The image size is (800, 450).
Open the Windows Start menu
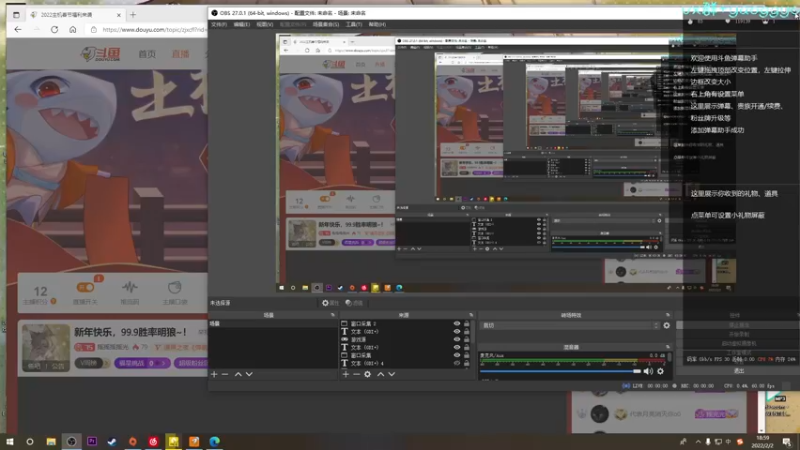(10, 441)
